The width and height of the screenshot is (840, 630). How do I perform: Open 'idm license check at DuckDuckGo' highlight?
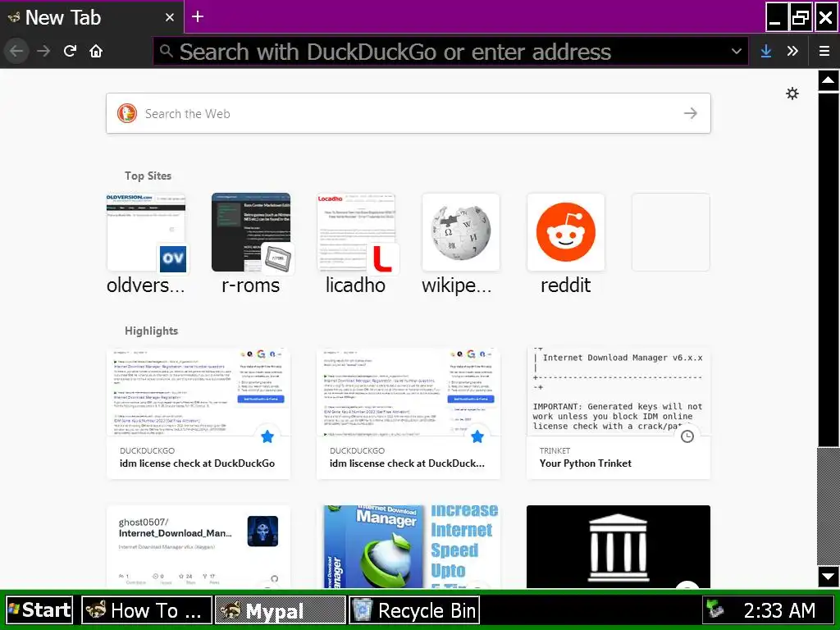(199, 413)
